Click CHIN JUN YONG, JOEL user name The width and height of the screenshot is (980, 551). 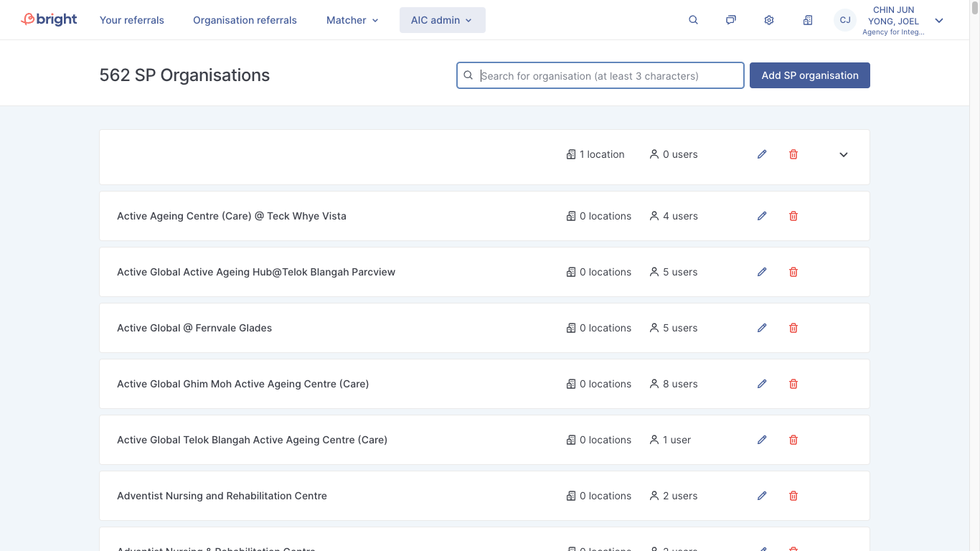click(893, 16)
